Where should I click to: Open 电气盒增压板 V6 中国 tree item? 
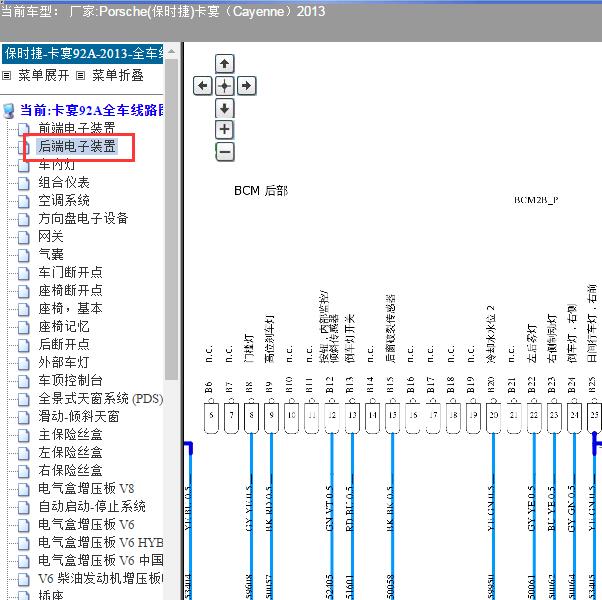pos(101,560)
